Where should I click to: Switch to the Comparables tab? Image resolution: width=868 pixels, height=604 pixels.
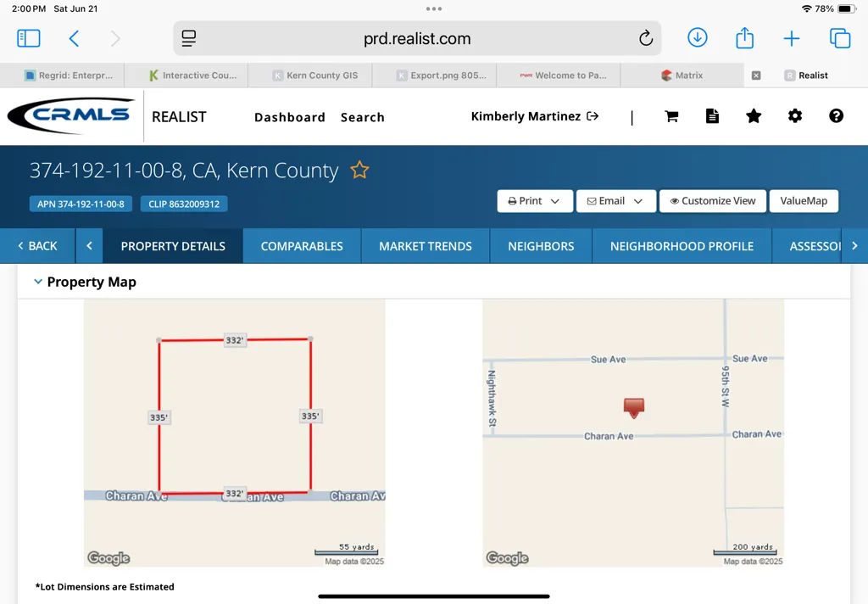point(302,246)
